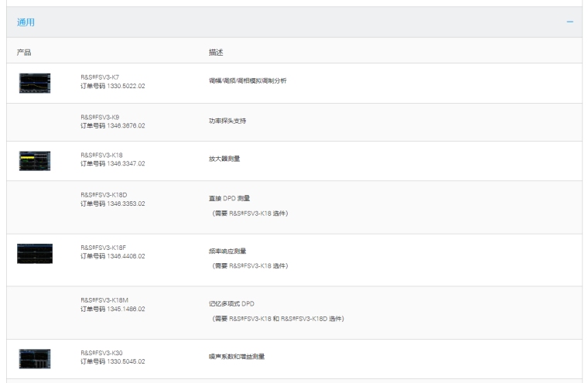588x383 pixels.
Task: Open the R&S FSV3-K18 product thumbnail
Action: [35, 160]
